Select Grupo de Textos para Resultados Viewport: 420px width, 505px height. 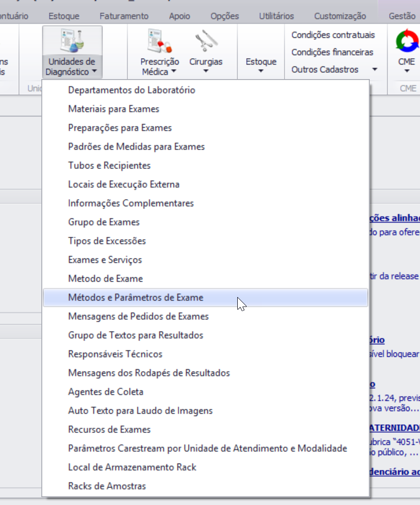[x=205, y=335]
